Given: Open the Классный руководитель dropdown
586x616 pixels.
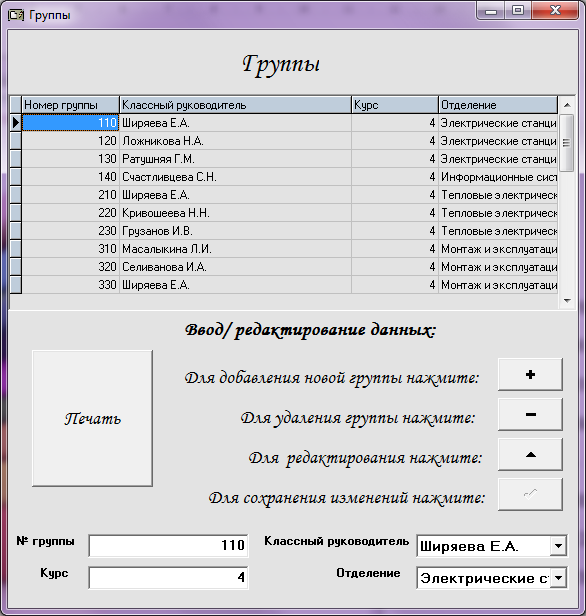Looking at the screenshot, I should click(x=558, y=546).
